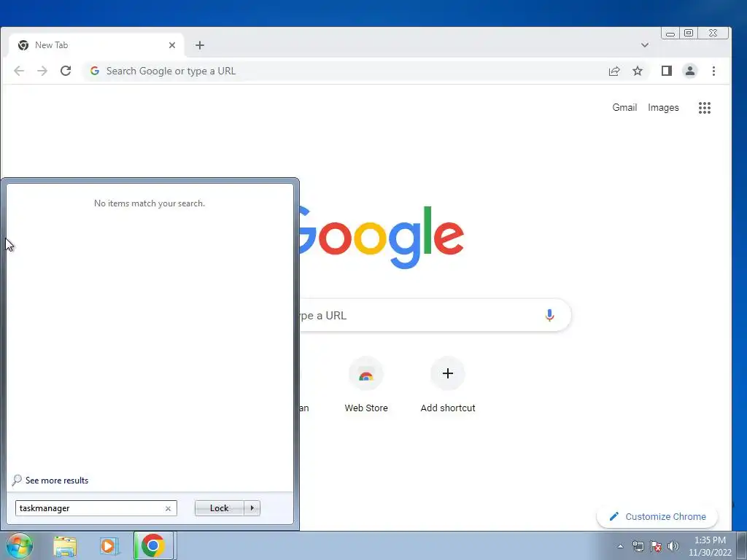The height and width of the screenshot is (560, 747).
Task: Open Windows Explorer from the taskbar
Action: 65,545
